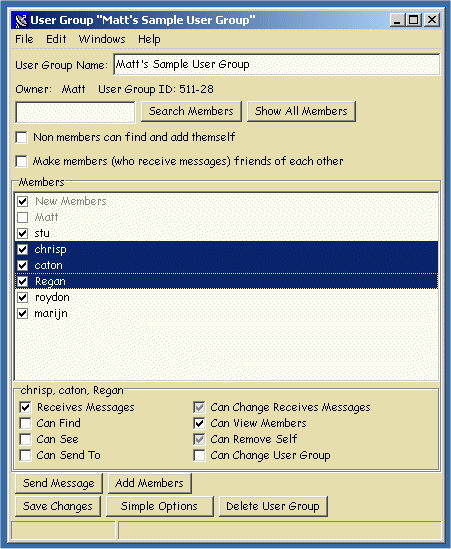Open the Windows menu
Viewport: 451px width, 549px height.
coord(102,39)
